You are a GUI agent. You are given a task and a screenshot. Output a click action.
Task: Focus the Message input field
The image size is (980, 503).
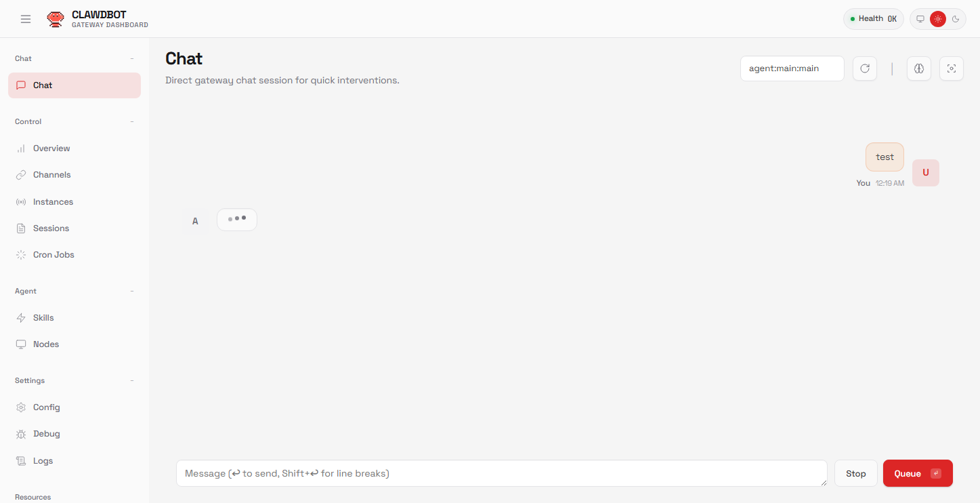click(x=501, y=473)
